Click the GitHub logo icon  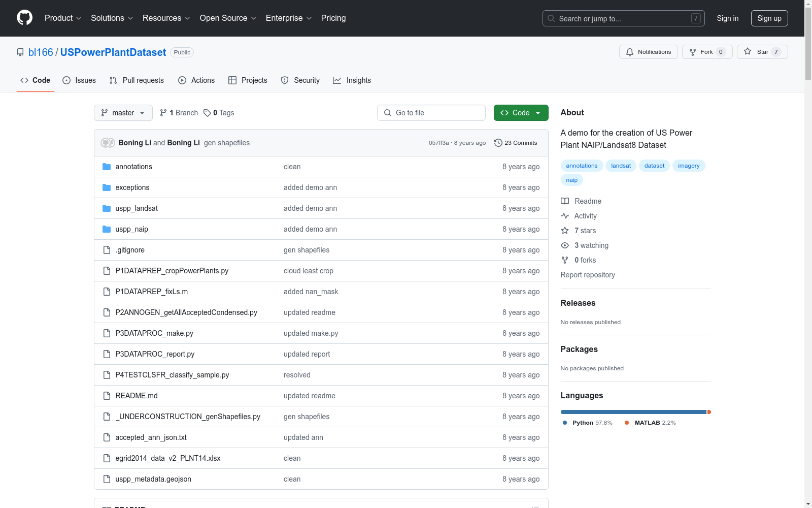(24, 18)
